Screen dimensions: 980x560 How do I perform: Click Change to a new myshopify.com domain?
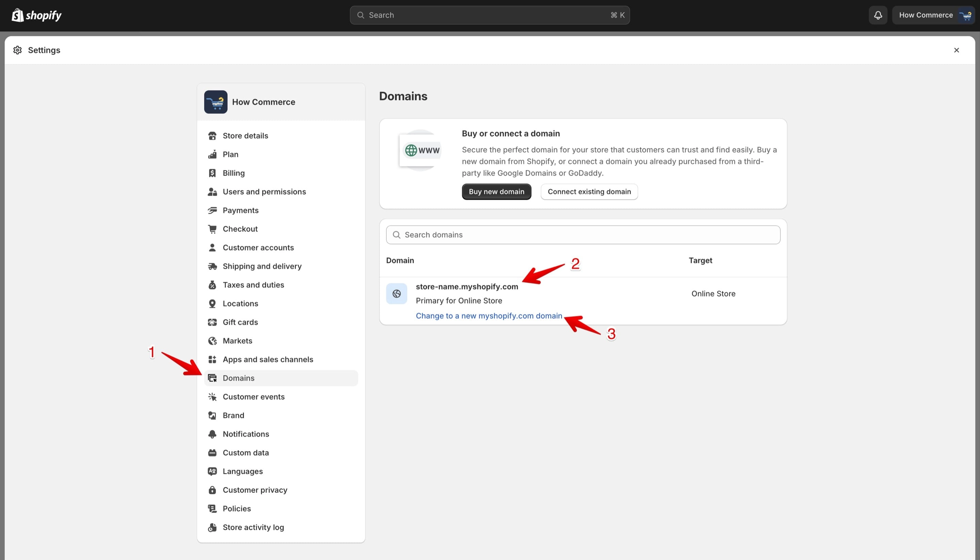click(x=489, y=316)
